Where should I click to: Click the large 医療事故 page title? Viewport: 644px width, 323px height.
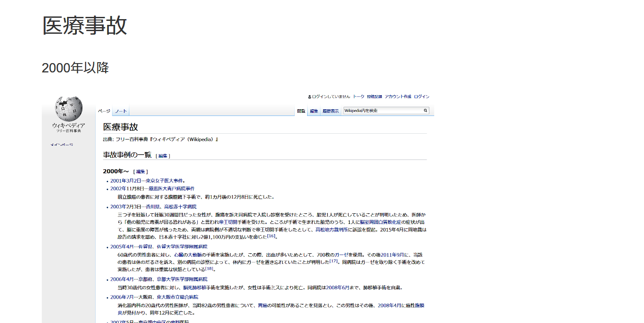84,25
